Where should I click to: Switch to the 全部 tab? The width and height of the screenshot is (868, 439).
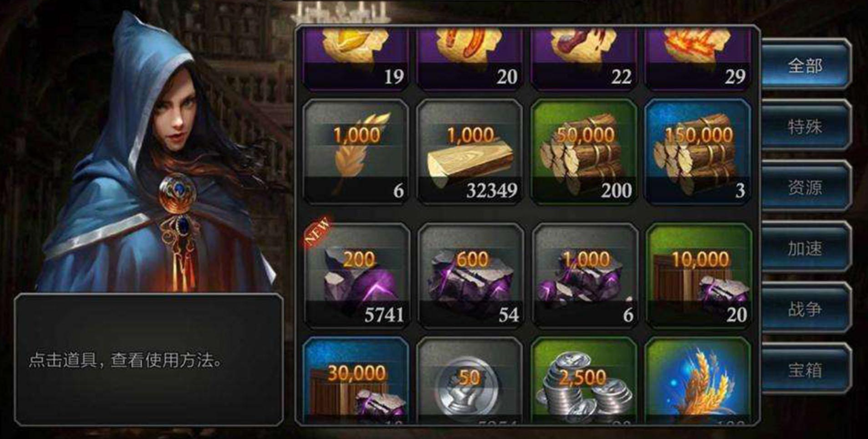click(x=805, y=66)
